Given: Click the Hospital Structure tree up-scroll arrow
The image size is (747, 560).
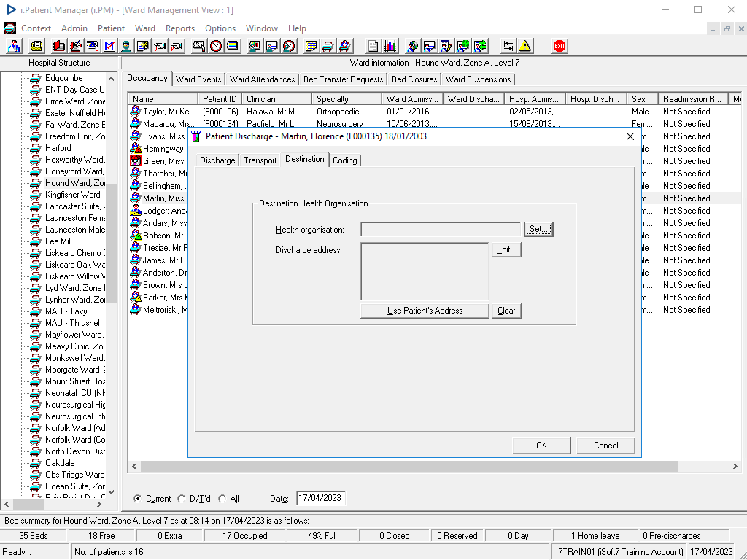Looking at the screenshot, I should pos(111,79).
